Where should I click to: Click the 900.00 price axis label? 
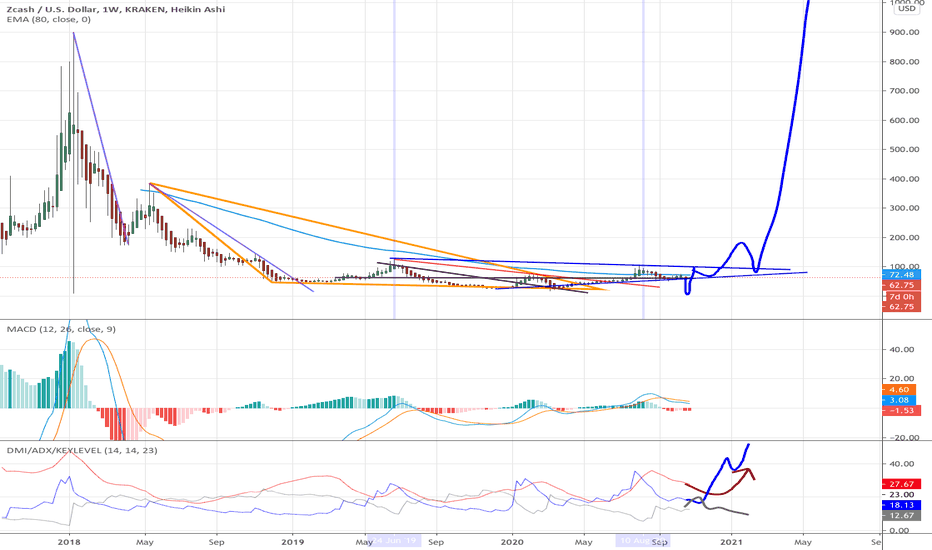coord(905,32)
